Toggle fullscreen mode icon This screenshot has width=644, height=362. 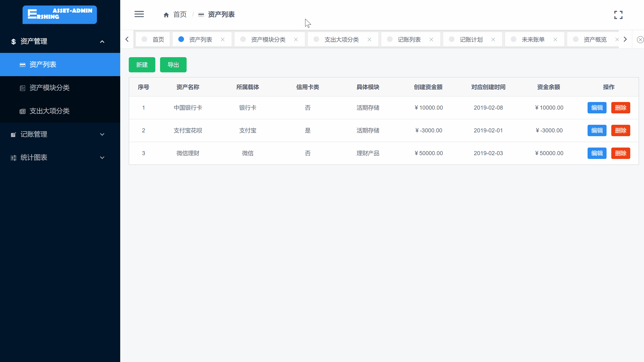tap(618, 15)
